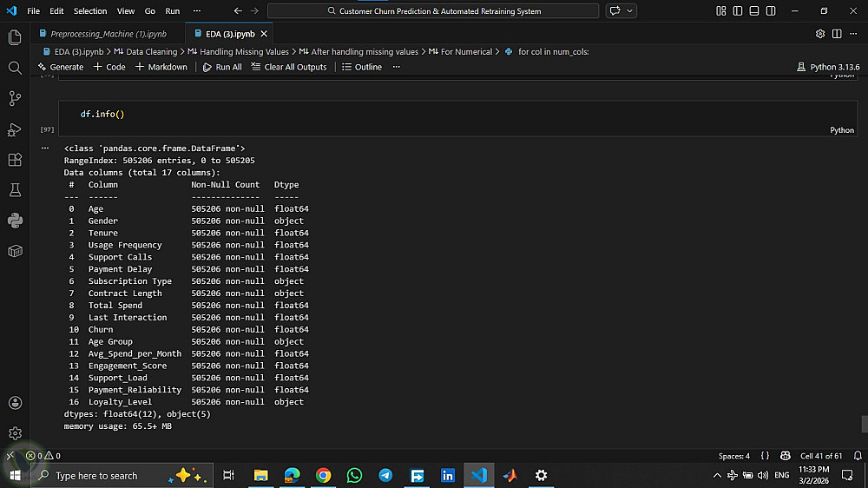This screenshot has height=488, width=868.
Task: Run All notebook cells
Action: point(222,67)
